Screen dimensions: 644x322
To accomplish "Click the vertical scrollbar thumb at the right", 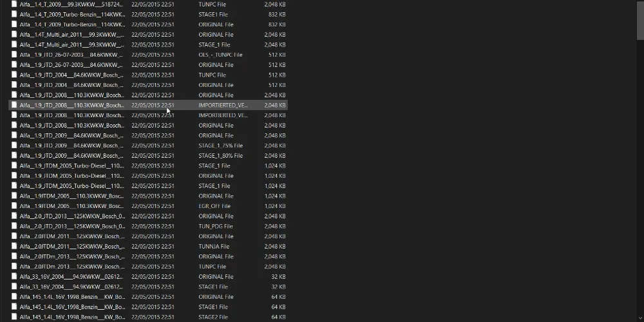I will 640,20.
